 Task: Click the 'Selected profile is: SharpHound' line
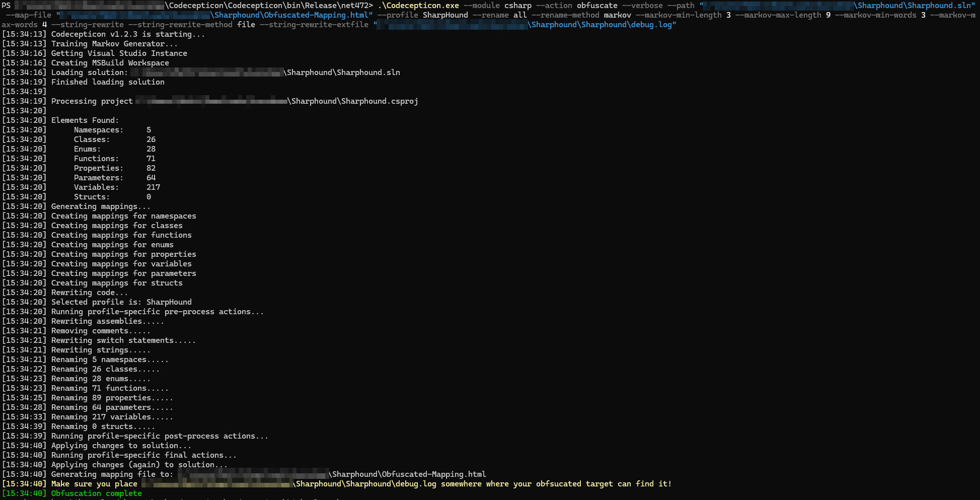(x=121, y=302)
